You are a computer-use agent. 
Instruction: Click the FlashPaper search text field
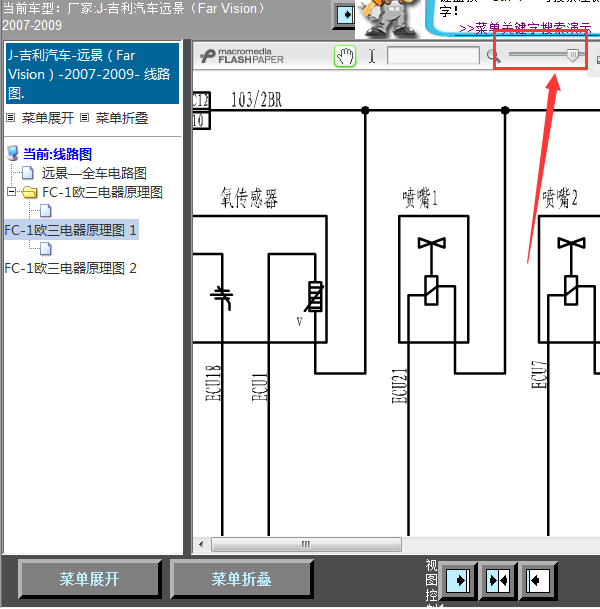tap(433, 56)
